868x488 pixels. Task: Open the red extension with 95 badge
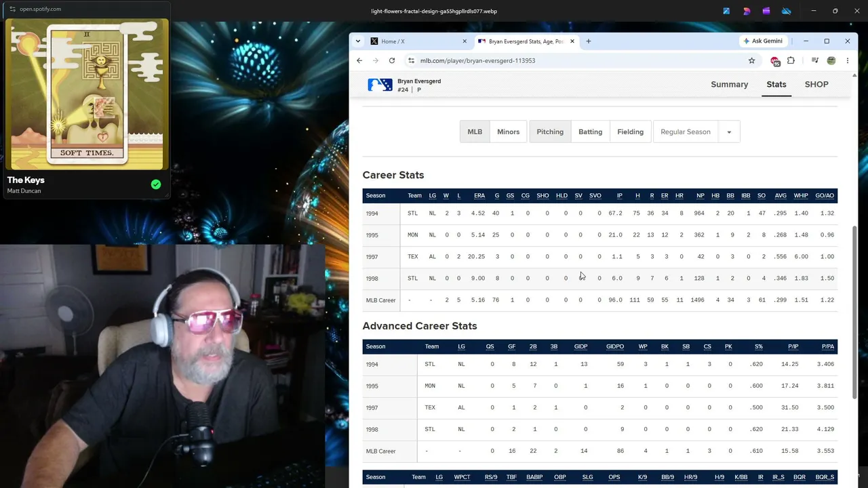775,61
